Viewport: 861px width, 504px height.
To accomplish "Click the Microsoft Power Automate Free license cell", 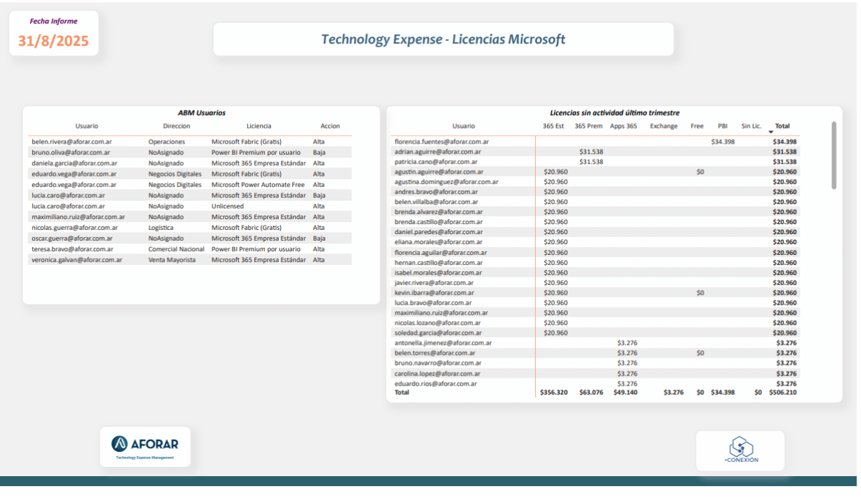I will click(258, 184).
